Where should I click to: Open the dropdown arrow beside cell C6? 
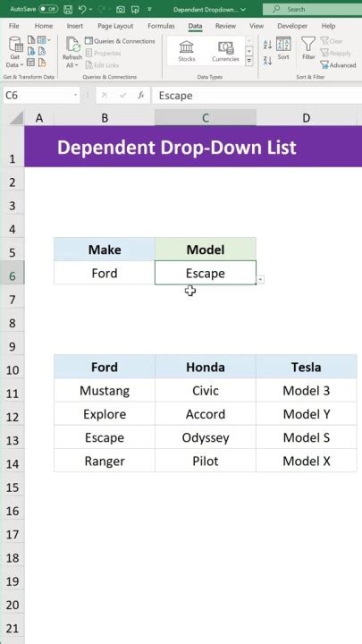261,280
